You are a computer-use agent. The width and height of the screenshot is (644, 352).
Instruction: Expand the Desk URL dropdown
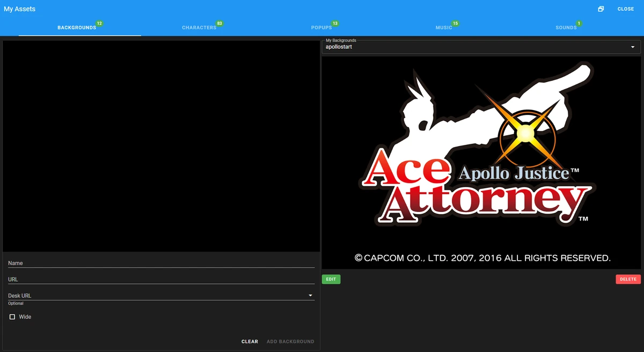tap(310, 295)
